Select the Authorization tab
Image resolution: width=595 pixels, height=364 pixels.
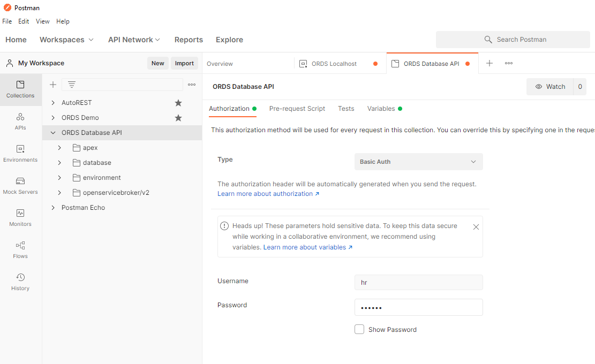[x=232, y=109]
